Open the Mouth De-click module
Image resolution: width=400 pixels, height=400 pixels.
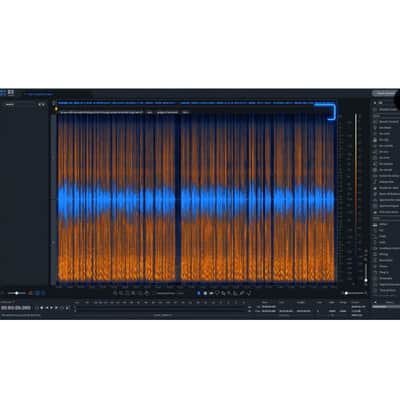tap(386, 188)
